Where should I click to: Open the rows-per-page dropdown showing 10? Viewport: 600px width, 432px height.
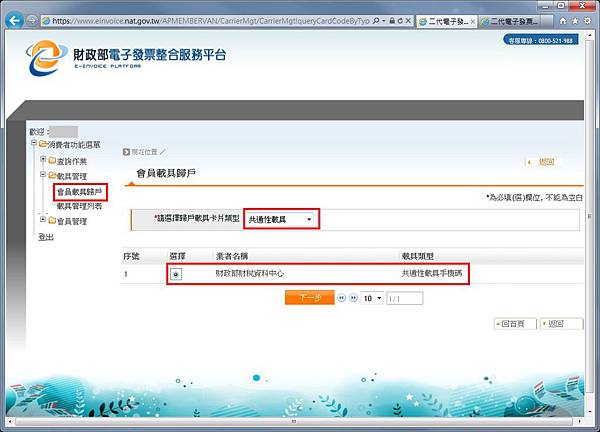pos(372,298)
